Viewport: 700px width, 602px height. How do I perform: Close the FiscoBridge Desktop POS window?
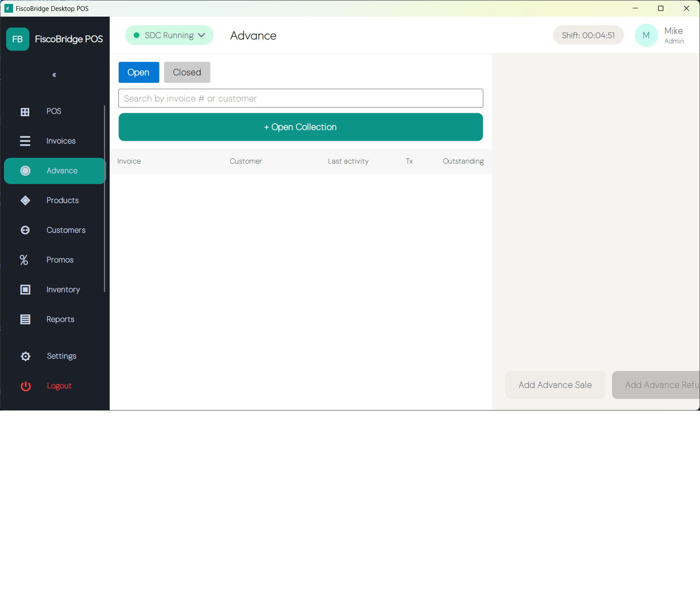click(686, 8)
